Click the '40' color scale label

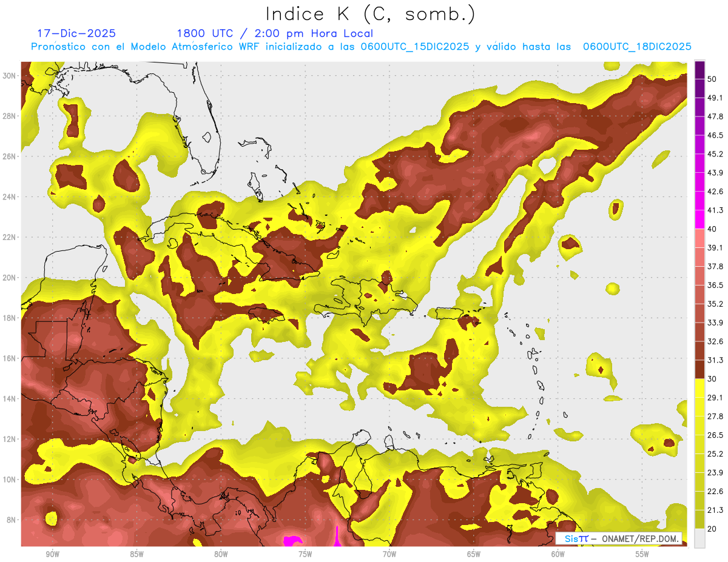[712, 229]
